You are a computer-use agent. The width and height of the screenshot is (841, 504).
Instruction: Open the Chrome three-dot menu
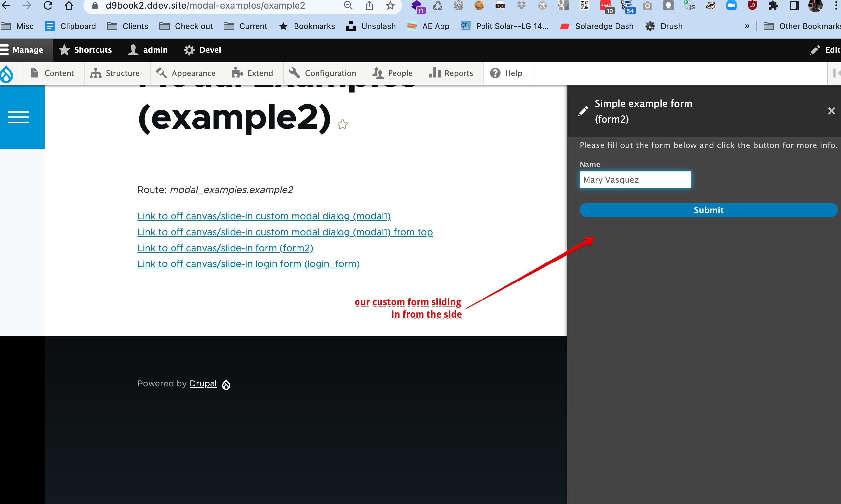[x=836, y=5]
